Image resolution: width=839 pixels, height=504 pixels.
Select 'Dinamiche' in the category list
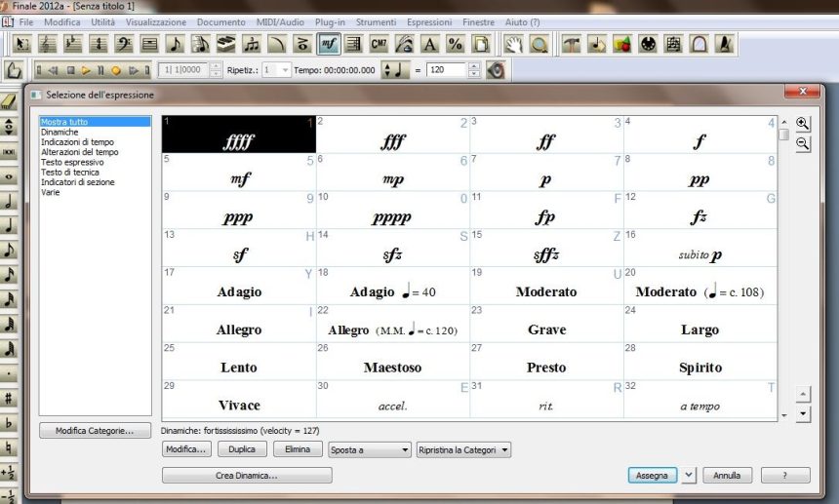[60, 132]
